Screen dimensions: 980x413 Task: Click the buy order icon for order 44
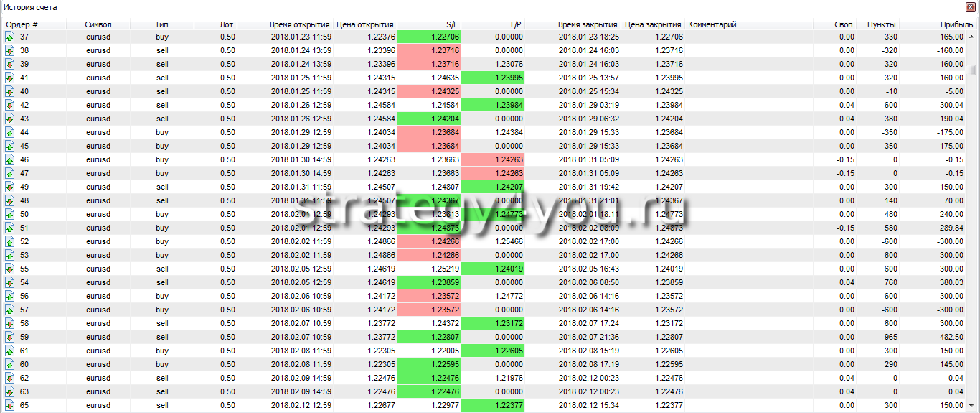[10, 132]
